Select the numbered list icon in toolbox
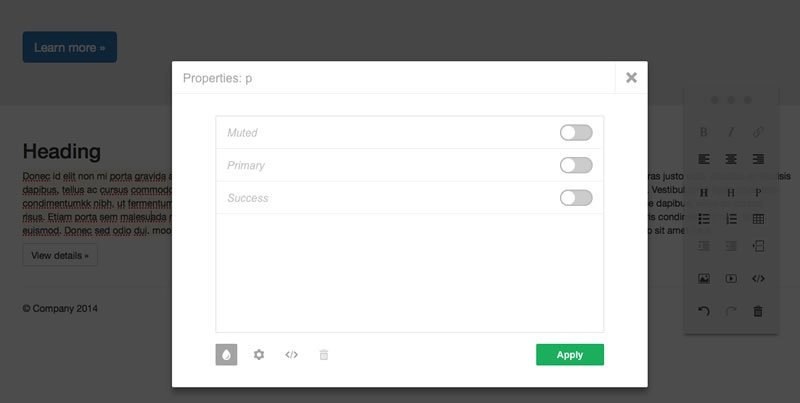Viewport: 800px width, 403px height. [731, 219]
